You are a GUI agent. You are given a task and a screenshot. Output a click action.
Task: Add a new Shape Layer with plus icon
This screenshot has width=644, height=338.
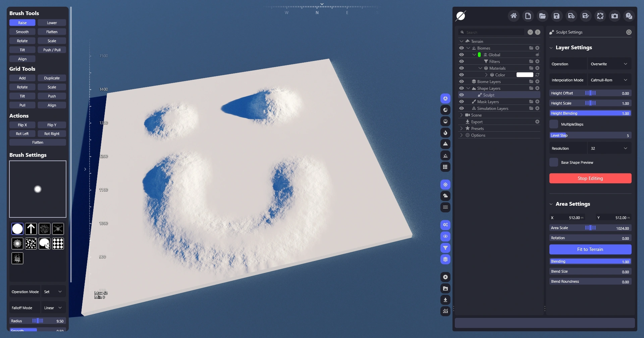coord(537,88)
